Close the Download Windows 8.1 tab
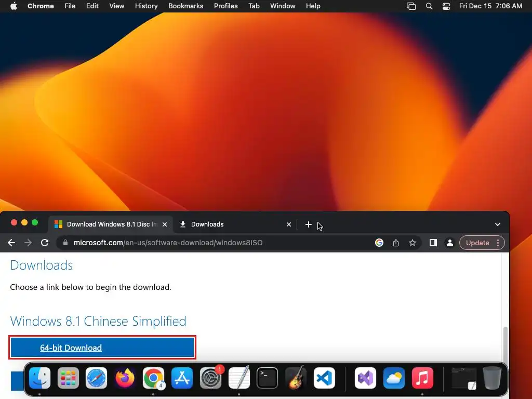Screen dimensions: 532x399 165,224
